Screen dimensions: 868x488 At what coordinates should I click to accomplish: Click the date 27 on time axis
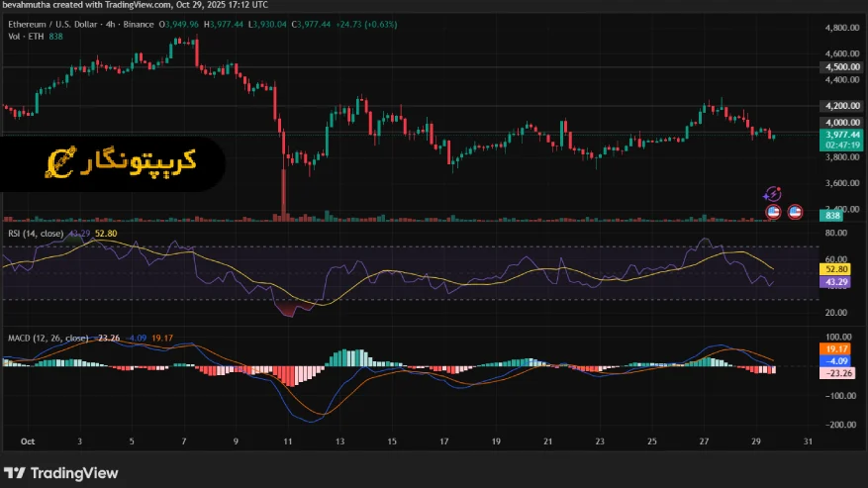click(704, 441)
